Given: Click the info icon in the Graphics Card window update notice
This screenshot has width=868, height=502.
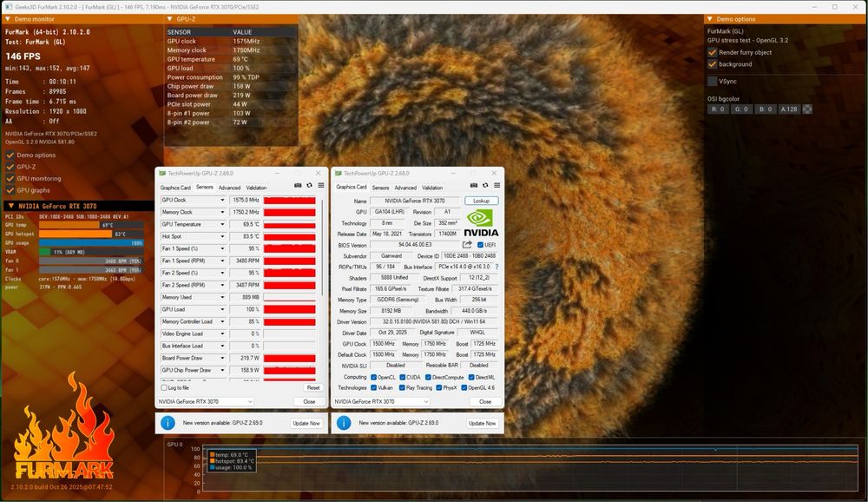Looking at the screenshot, I should coord(344,423).
